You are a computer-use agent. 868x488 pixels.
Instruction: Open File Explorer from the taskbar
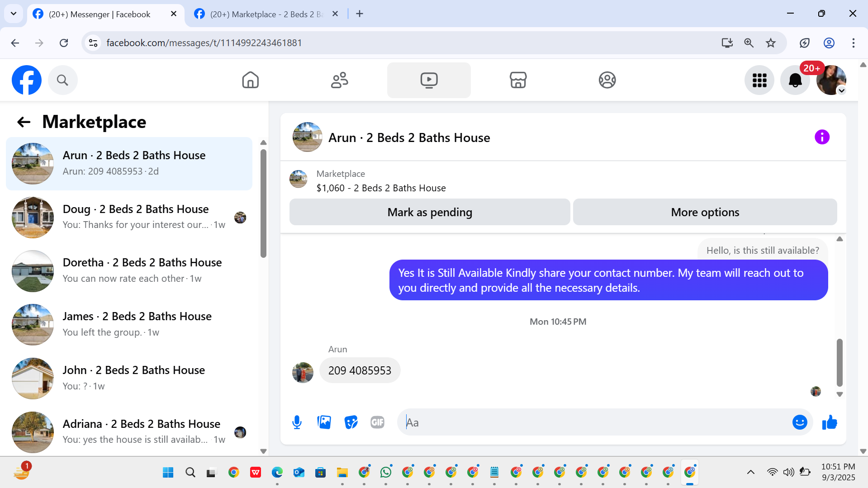[342, 473]
